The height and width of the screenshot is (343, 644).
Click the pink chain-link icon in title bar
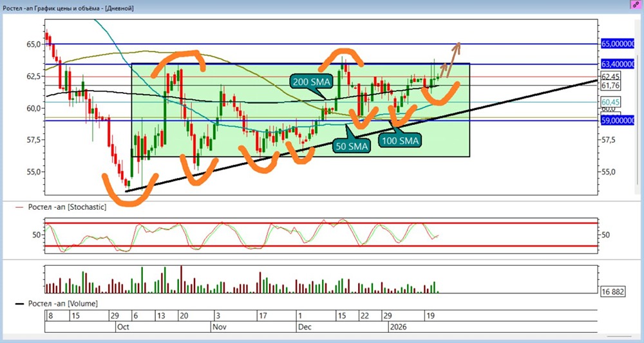636,5
